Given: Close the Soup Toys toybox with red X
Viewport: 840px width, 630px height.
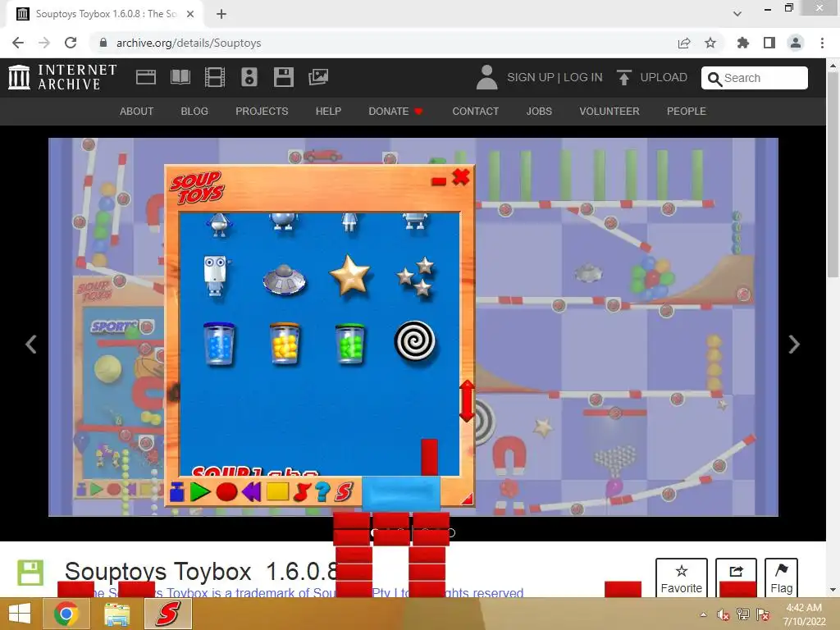Looking at the screenshot, I should click(x=461, y=177).
